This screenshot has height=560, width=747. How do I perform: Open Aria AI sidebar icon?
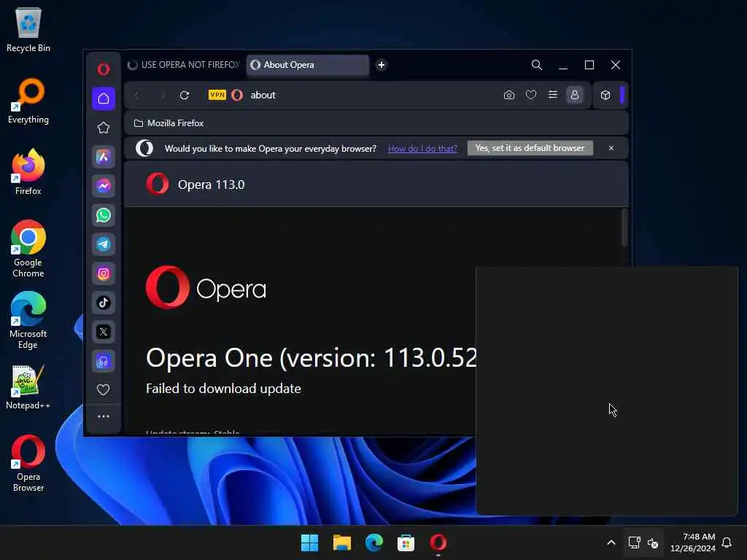[x=104, y=157]
